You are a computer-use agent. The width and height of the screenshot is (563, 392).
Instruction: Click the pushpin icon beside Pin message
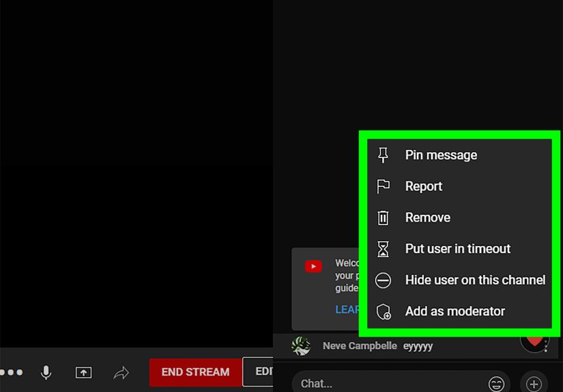coord(383,155)
